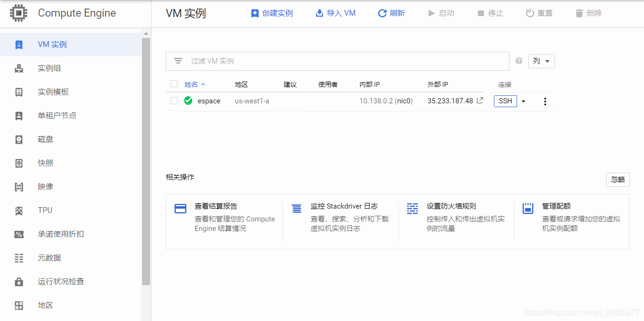
Task: Click the 运行状况检查 health check icon
Action: pos(19,282)
